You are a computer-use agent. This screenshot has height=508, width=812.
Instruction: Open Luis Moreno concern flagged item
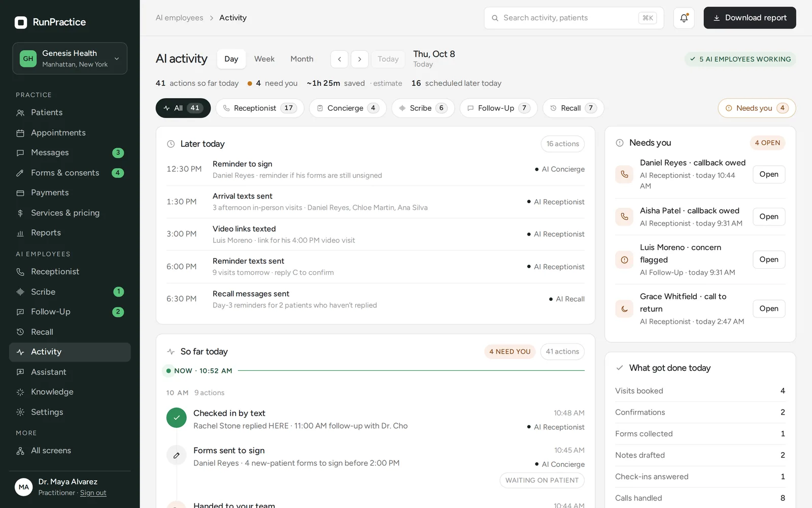tap(769, 260)
